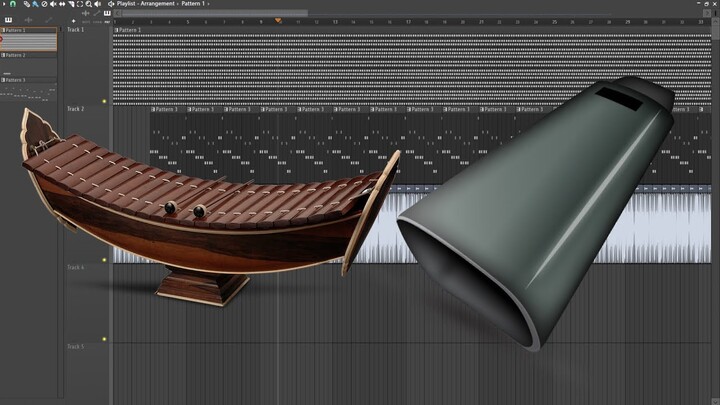Select the Track 1 header label
The width and height of the screenshot is (720, 405).
[75, 29]
